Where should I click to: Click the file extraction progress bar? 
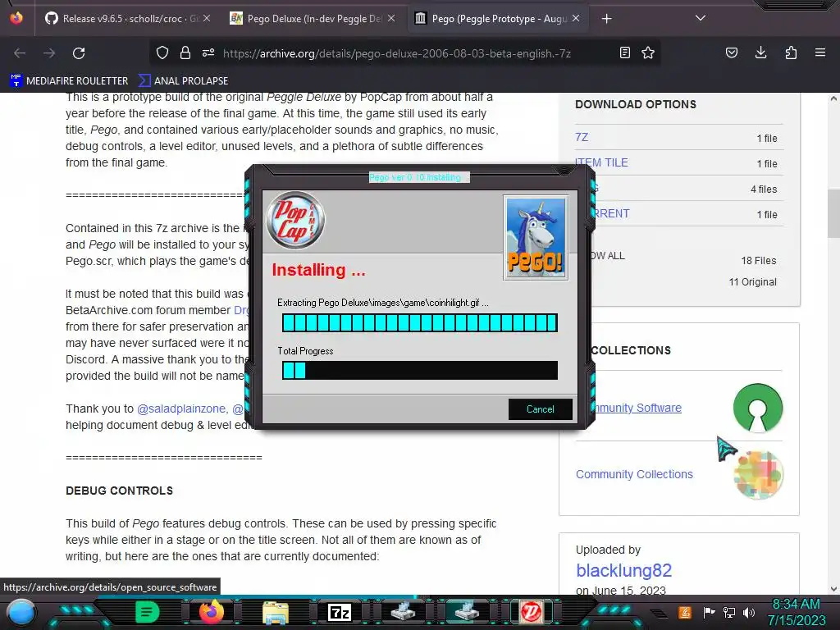(420, 323)
